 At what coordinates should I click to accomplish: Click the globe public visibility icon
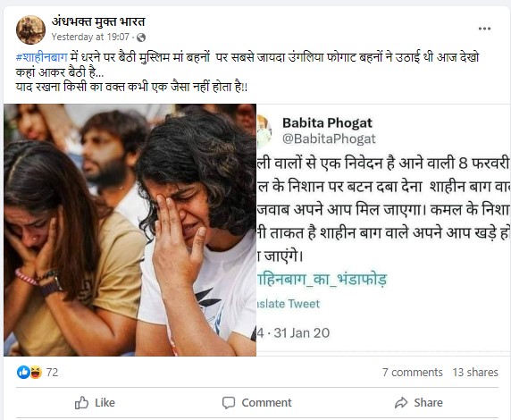point(141,38)
